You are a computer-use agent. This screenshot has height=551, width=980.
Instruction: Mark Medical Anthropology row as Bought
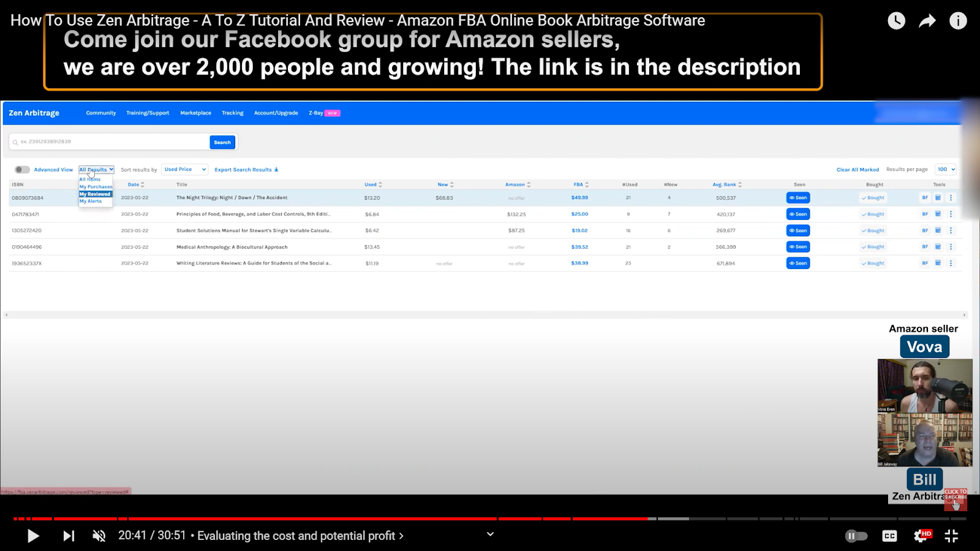(x=873, y=246)
